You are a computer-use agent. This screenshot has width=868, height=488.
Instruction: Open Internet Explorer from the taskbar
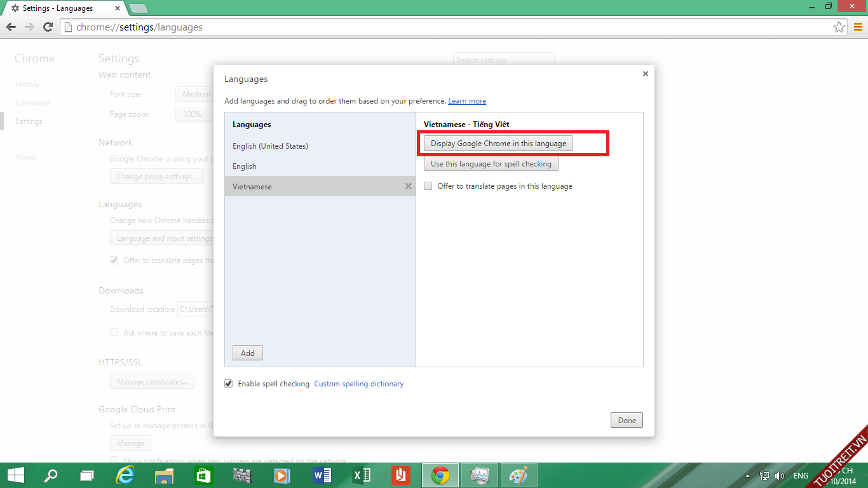click(125, 475)
